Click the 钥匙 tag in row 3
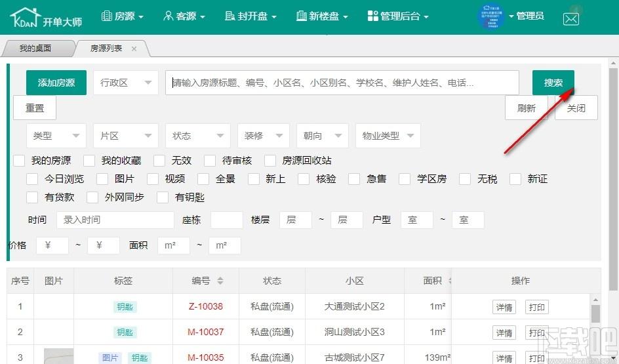This screenshot has width=619, height=364. [140, 357]
